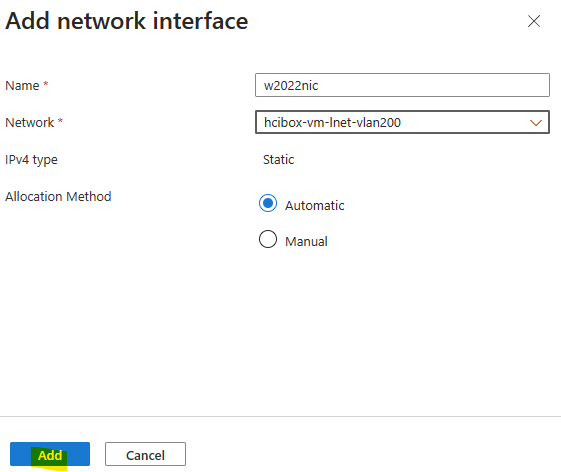
Task: Click the required asterisk beside Network
Action: click(x=60, y=121)
